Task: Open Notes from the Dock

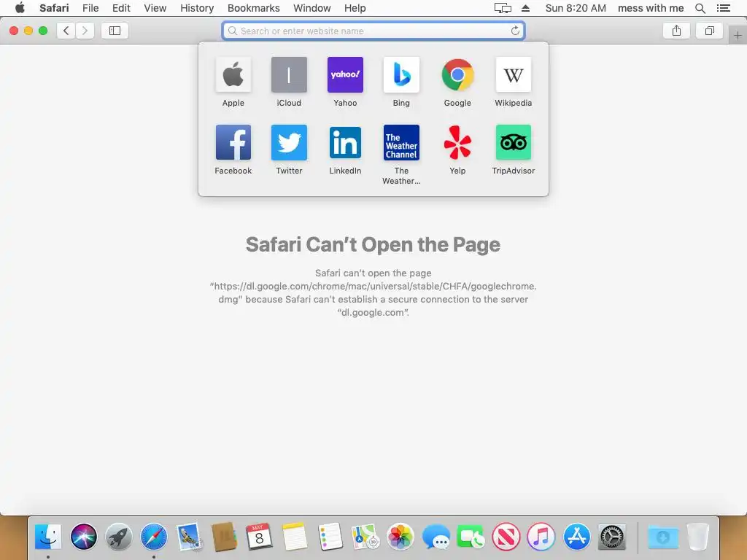Action: 295,537
